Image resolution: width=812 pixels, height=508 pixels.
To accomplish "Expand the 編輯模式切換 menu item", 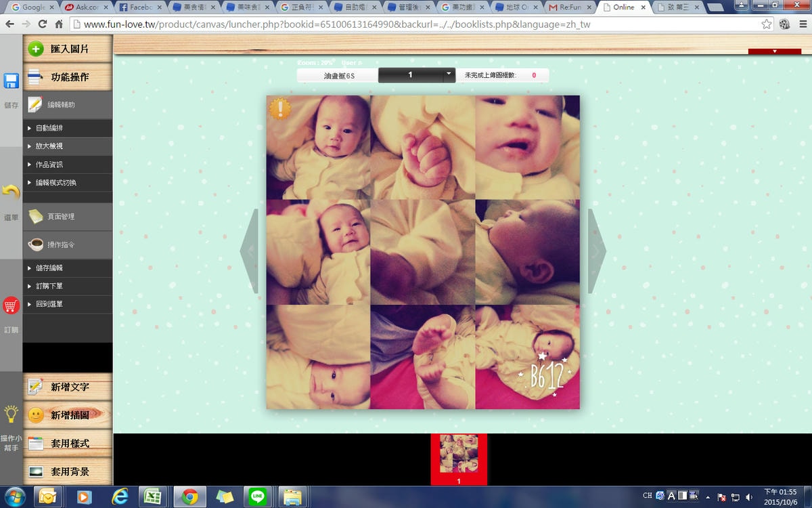I will (x=68, y=182).
